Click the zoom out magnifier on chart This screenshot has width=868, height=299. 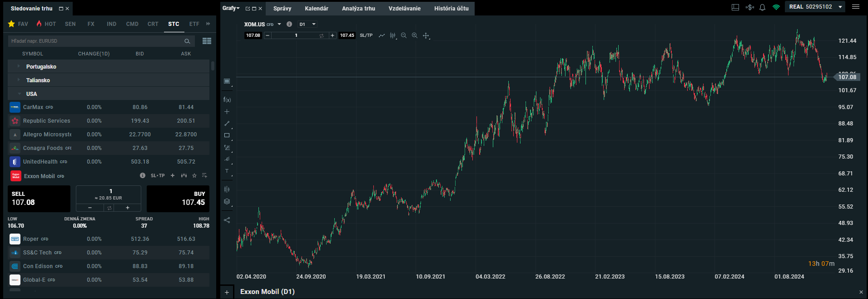(403, 35)
